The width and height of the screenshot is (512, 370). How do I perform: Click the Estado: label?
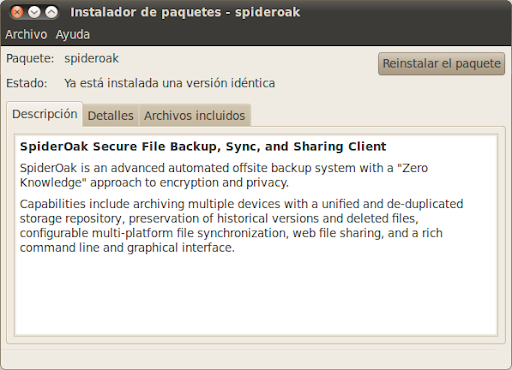pos(27,83)
